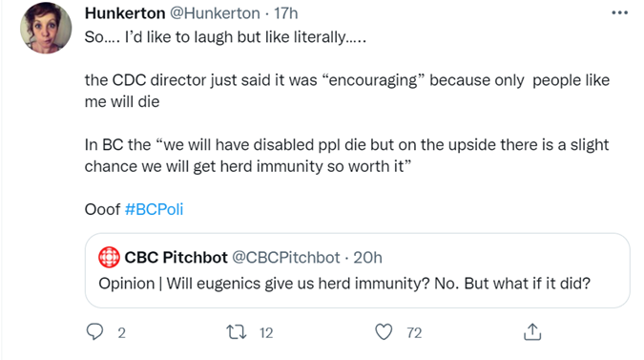
Task: Select the herd immunity paragraph text
Action: pos(346,156)
